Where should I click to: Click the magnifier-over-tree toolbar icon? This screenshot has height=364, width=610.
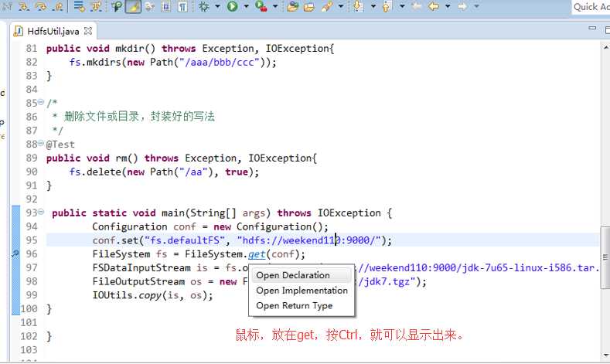point(116,6)
